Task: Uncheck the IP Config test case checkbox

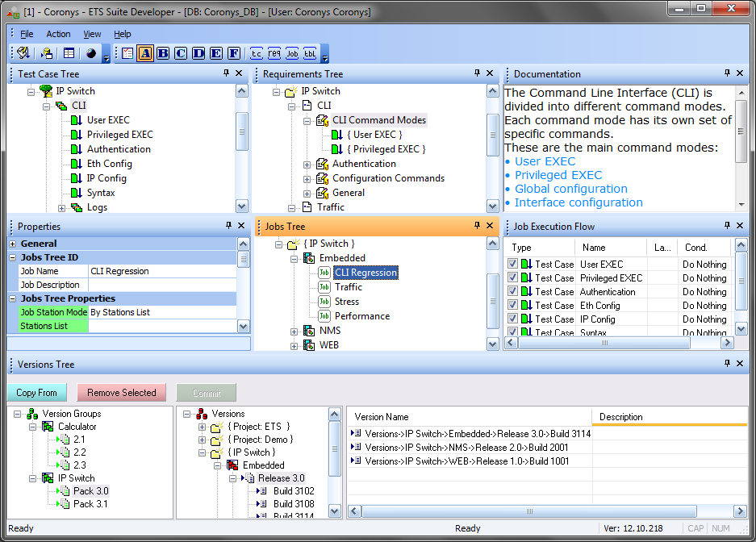Action: tap(513, 319)
